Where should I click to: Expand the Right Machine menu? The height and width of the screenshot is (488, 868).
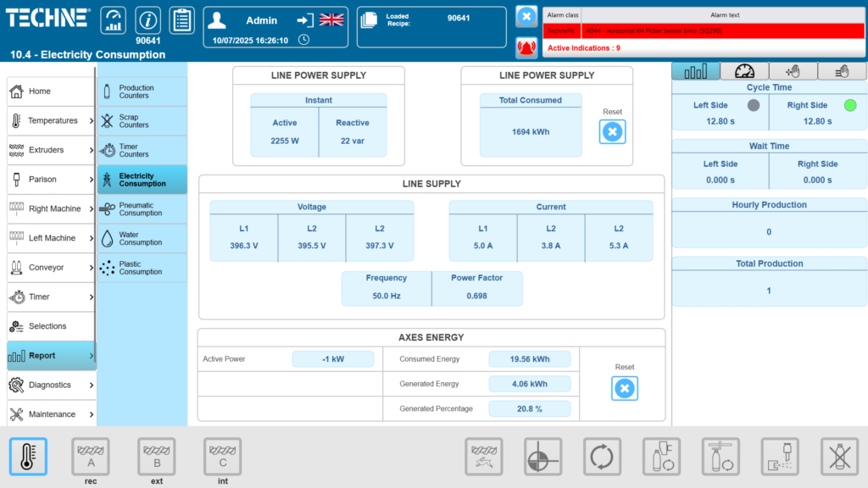click(51, 208)
